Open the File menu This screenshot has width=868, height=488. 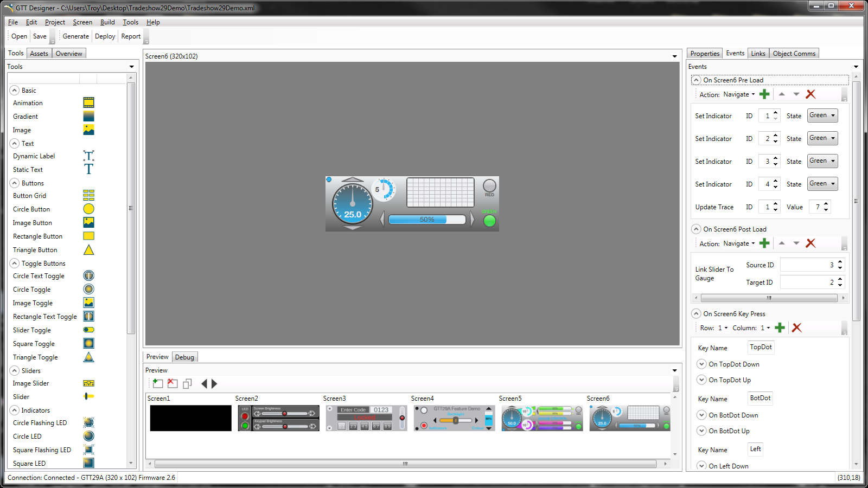coord(13,22)
